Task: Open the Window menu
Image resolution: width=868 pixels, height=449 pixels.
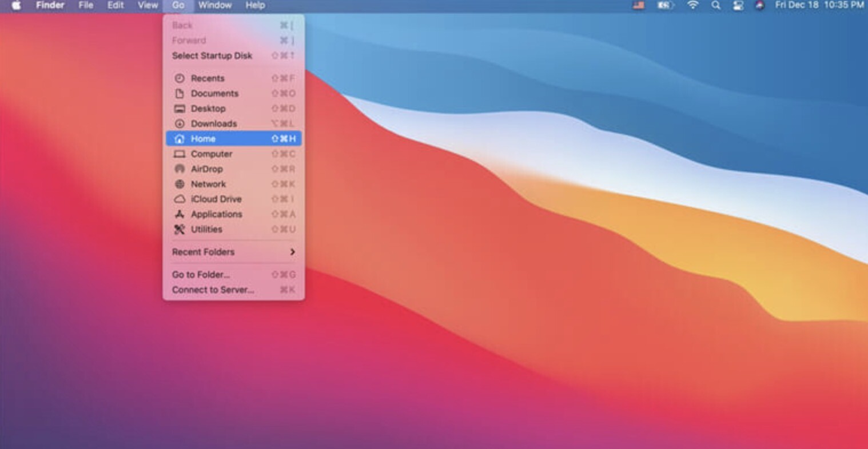Action: pyautogui.click(x=215, y=5)
